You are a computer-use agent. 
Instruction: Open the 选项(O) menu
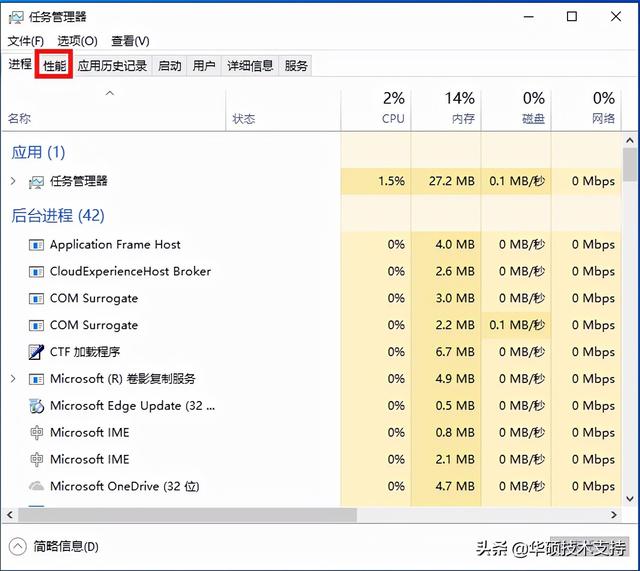(77, 41)
